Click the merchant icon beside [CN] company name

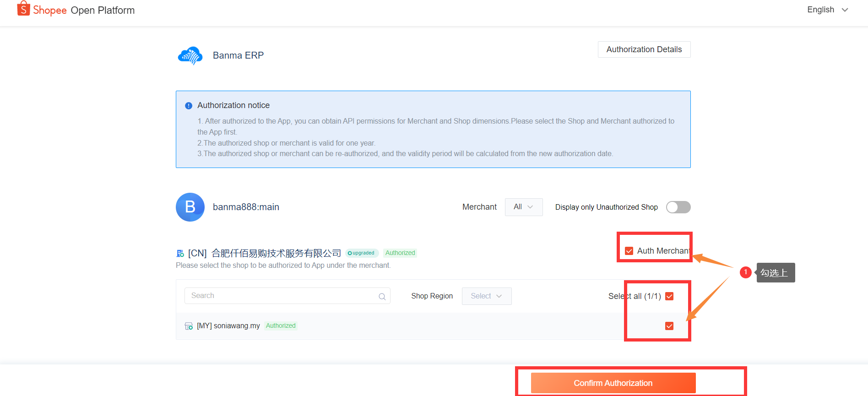[180, 253]
